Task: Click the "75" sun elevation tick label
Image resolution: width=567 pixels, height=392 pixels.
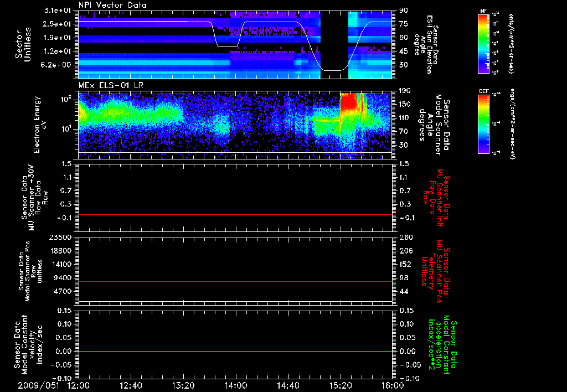Action: (404, 24)
